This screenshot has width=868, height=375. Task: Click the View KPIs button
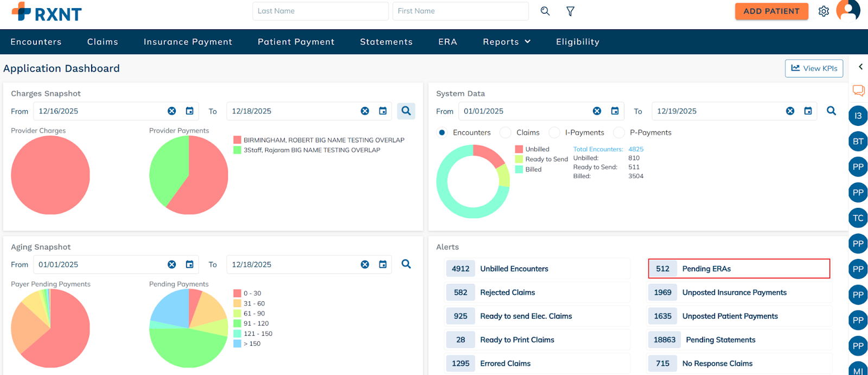pos(814,68)
